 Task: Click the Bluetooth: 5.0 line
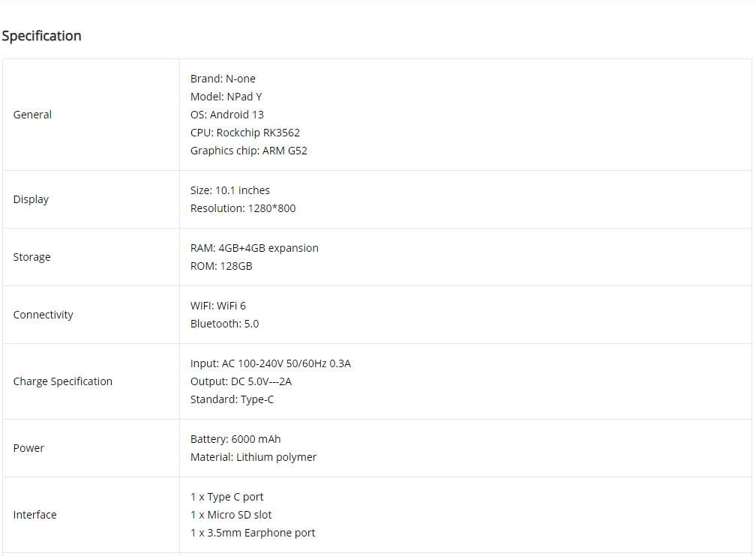coord(225,324)
